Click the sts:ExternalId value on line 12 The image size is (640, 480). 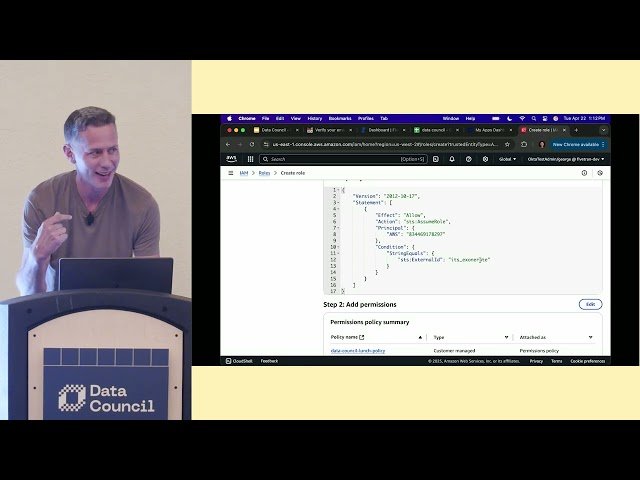pos(469,260)
